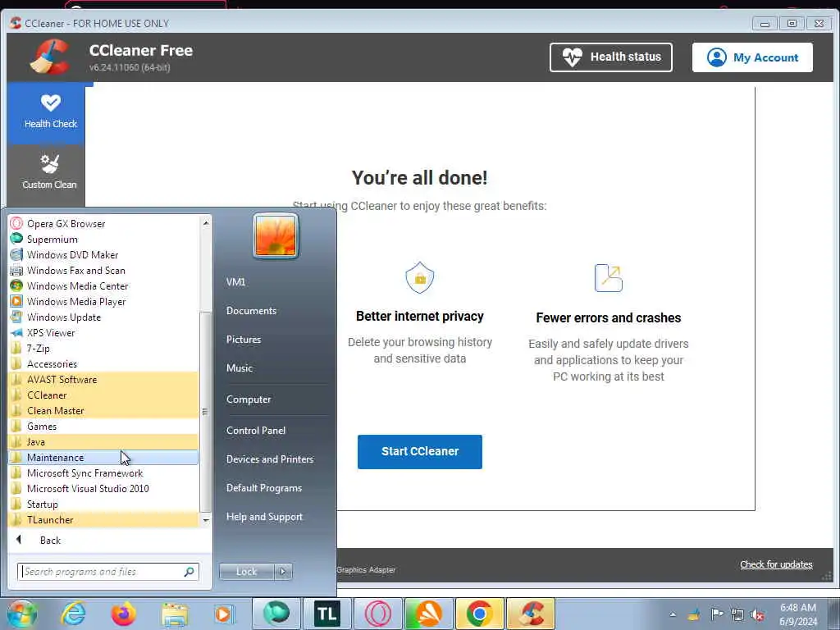Click the search magnifier icon
Image resolution: width=840 pixels, height=630 pixels.
pos(189,572)
